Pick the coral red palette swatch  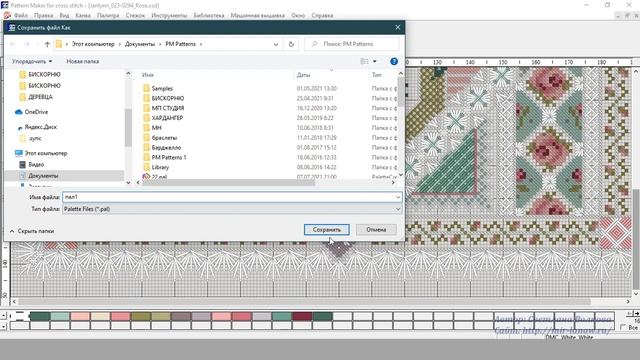click(242, 316)
